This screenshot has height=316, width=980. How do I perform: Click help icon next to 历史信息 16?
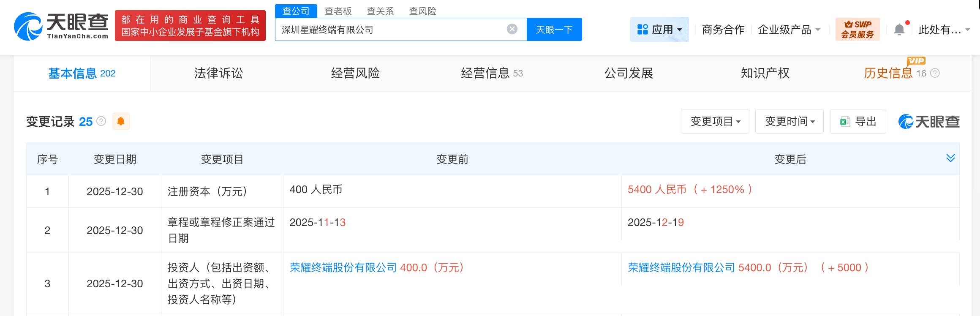(x=935, y=74)
